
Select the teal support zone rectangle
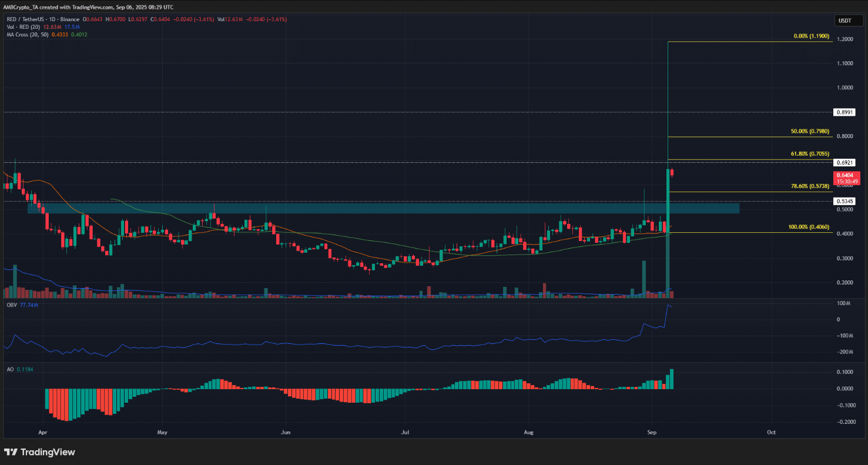(x=382, y=208)
